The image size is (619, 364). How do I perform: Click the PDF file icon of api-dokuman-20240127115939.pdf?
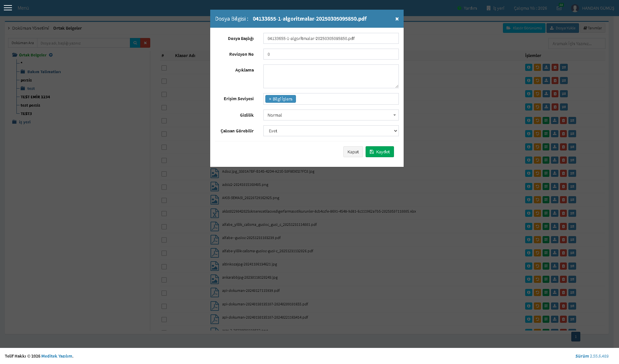pos(215,292)
